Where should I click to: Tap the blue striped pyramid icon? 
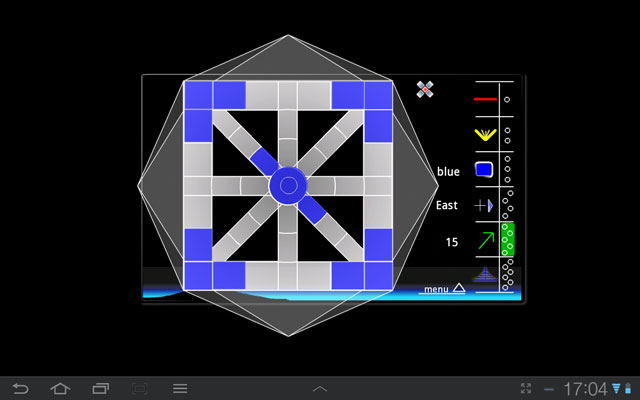485,274
